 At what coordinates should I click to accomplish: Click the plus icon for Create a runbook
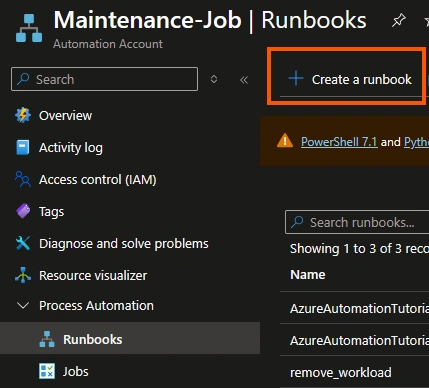pyautogui.click(x=296, y=79)
